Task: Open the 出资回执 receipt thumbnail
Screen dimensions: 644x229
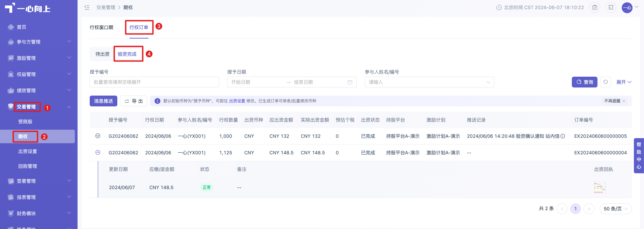Action: point(600,187)
